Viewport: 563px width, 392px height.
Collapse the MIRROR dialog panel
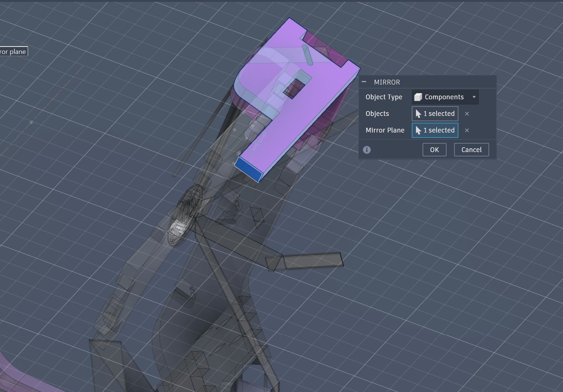tap(364, 82)
